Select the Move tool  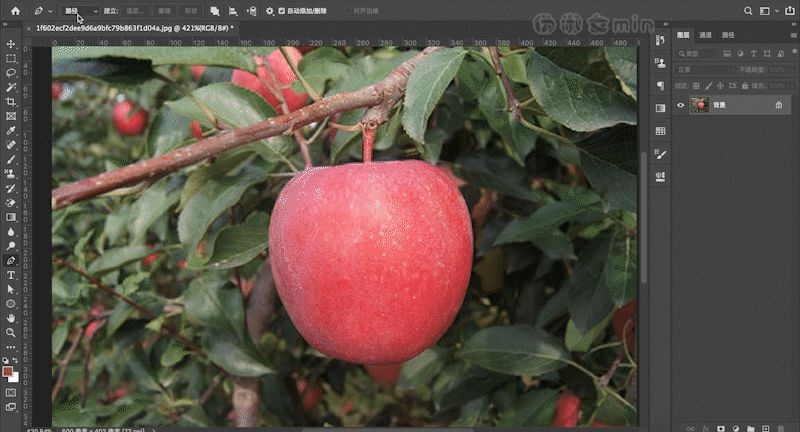(11, 44)
